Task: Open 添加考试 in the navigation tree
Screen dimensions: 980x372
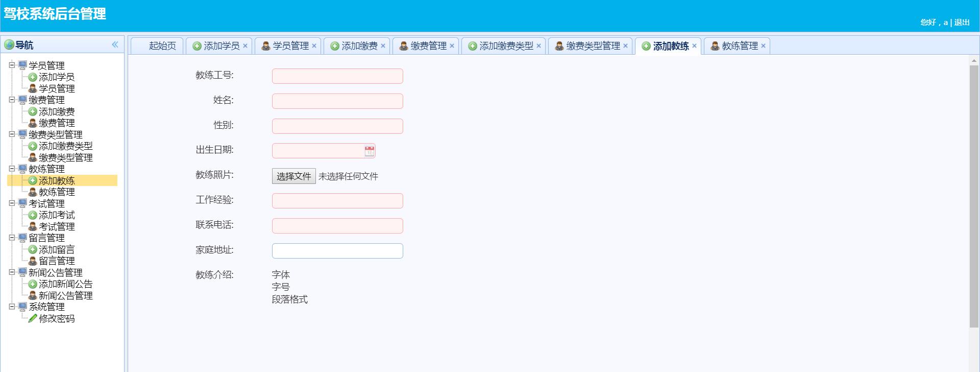Action: [x=57, y=215]
